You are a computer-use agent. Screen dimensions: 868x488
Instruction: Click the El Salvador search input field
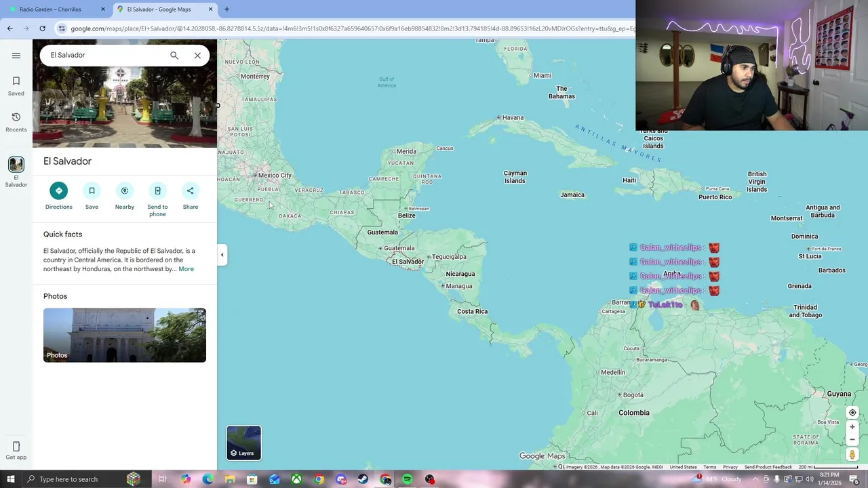click(x=105, y=56)
